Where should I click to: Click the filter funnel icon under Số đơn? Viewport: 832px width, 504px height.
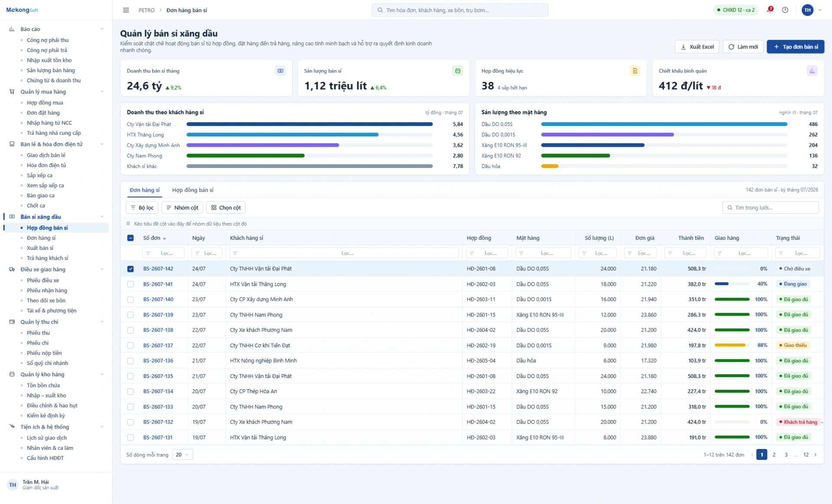pos(148,253)
